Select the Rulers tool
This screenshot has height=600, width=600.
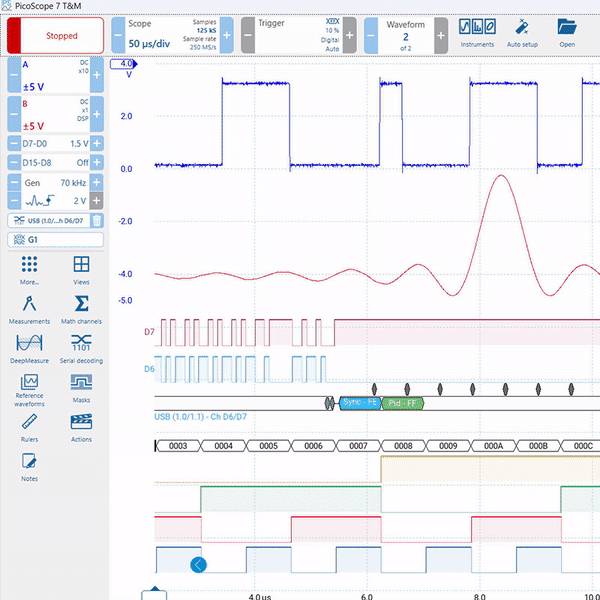pos(29,428)
